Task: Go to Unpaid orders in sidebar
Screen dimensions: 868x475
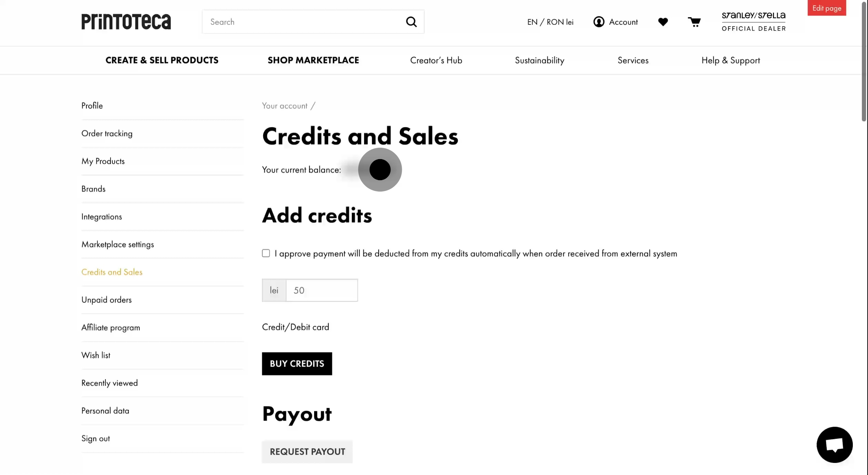Action: click(106, 300)
